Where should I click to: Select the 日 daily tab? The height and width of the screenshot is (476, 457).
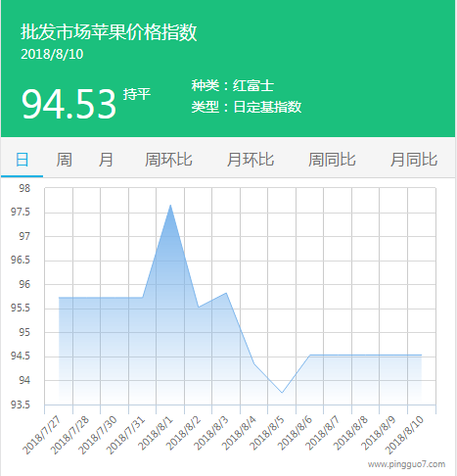[x=23, y=160]
